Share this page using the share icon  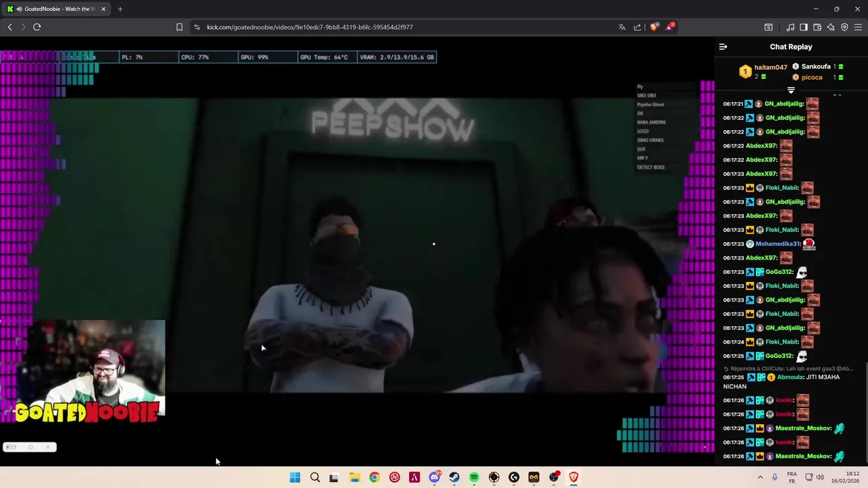pos(637,27)
